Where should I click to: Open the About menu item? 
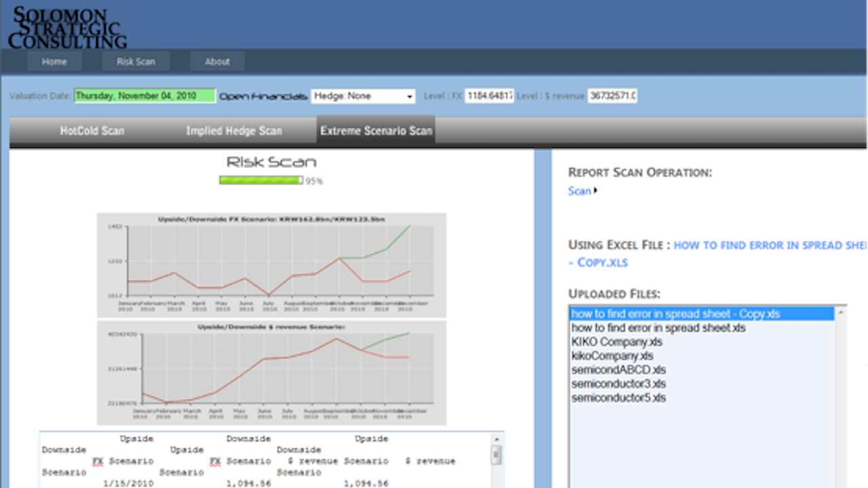tap(217, 62)
